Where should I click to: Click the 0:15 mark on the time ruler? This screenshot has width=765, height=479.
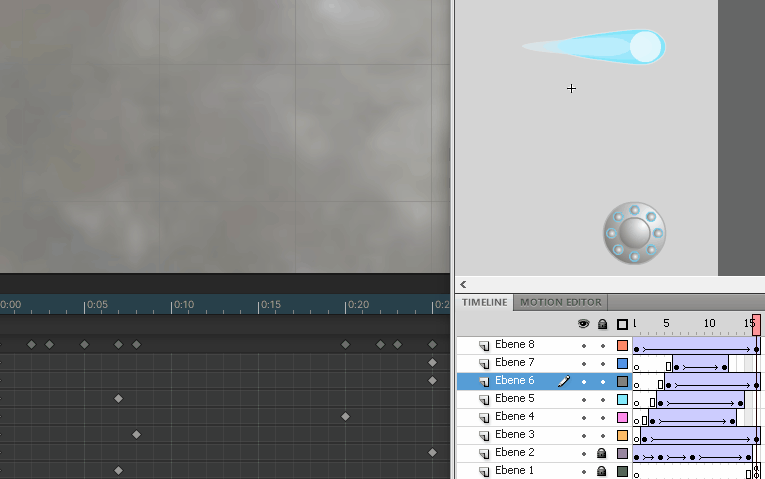tap(271, 305)
